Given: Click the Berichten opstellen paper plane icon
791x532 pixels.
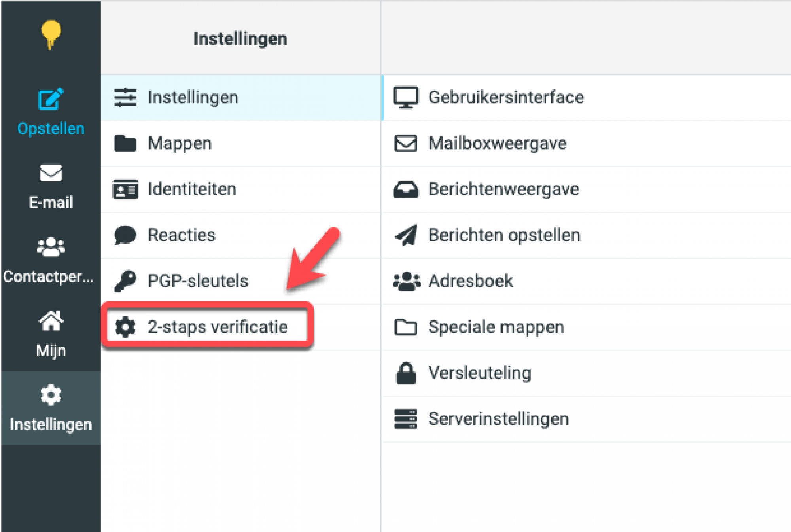Looking at the screenshot, I should 405,235.
